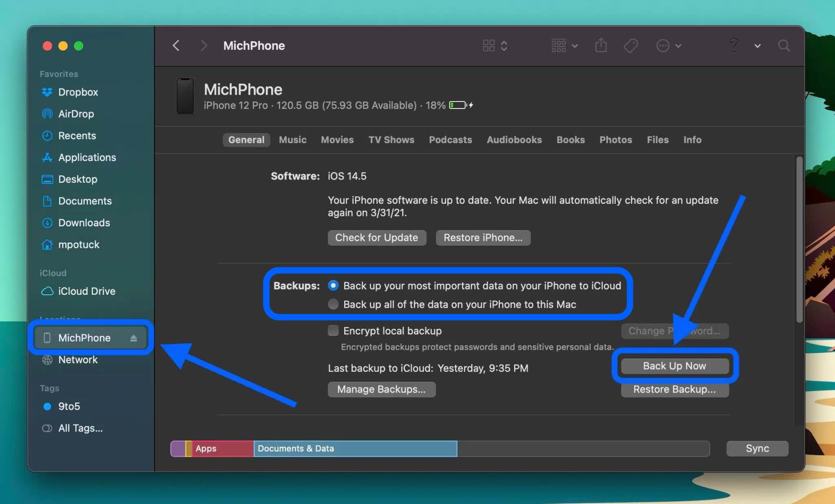The width and height of the screenshot is (835, 504).
Task: Click the Tags icon in the toolbar
Action: [x=630, y=46]
